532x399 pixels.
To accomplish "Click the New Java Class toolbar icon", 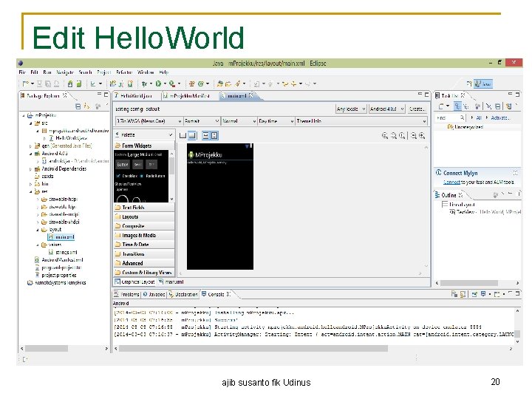I will point(200,83).
